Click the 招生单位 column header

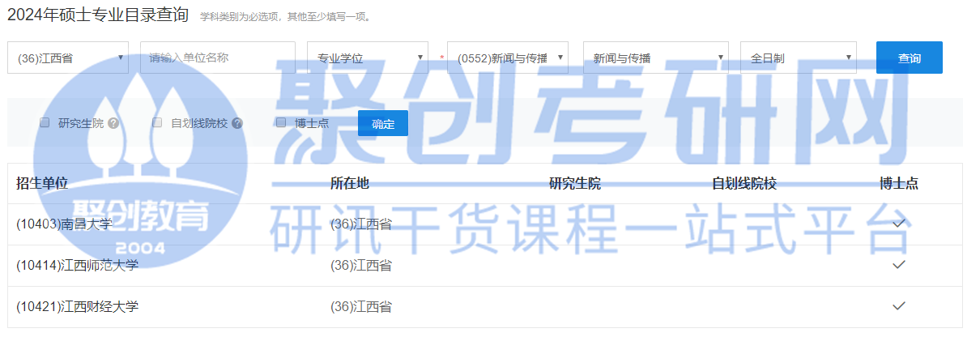coord(42,183)
